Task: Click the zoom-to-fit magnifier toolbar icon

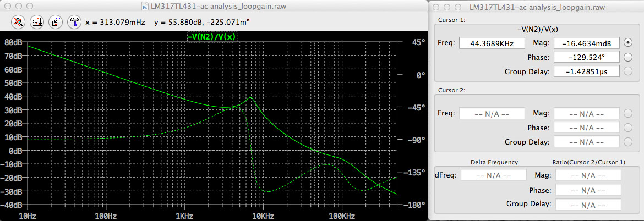Action: click(17, 22)
